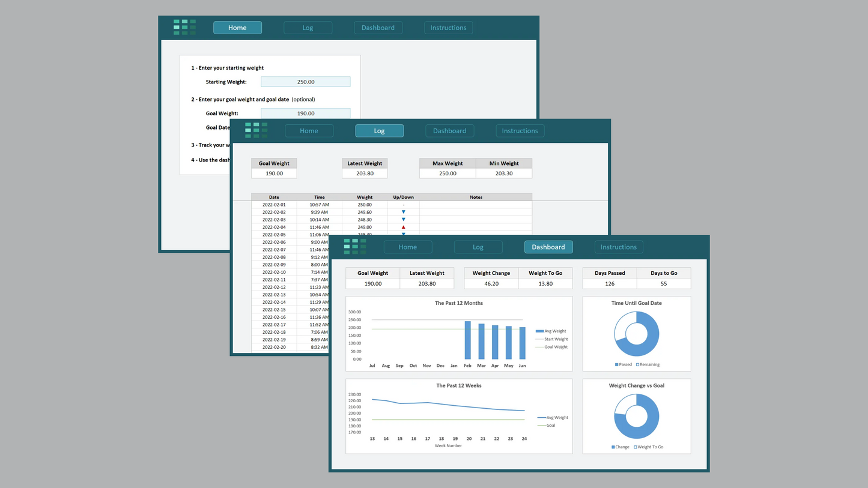The width and height of the screenshot is (868, 488).
Task: Click the red up arrow for 2022-02-04
Action: [403, 227]
